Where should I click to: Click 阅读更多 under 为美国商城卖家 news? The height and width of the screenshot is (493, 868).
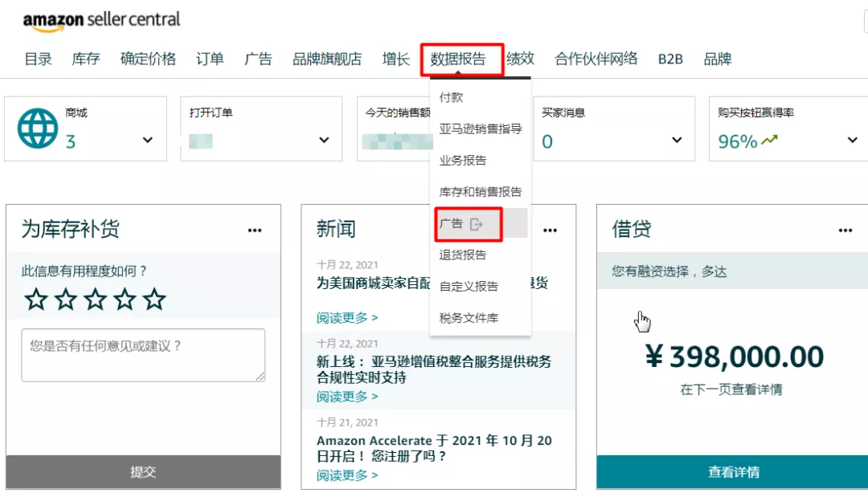coord(347,318)
